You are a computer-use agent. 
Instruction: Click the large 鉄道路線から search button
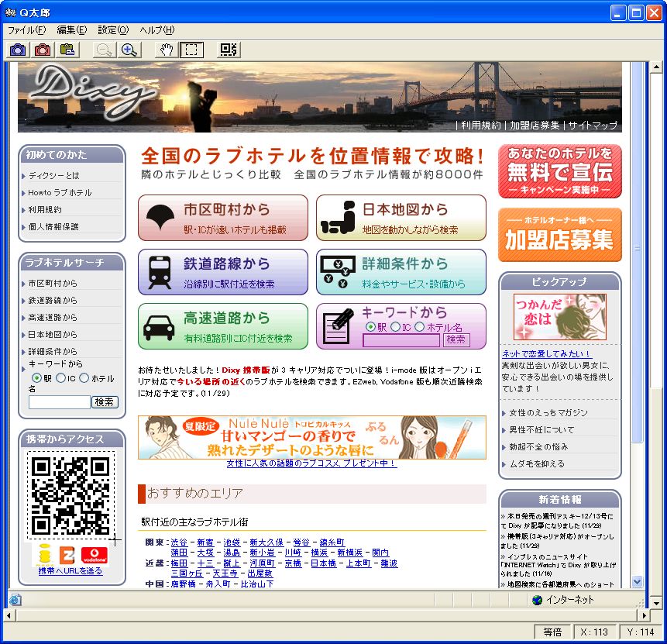point(223,272)
